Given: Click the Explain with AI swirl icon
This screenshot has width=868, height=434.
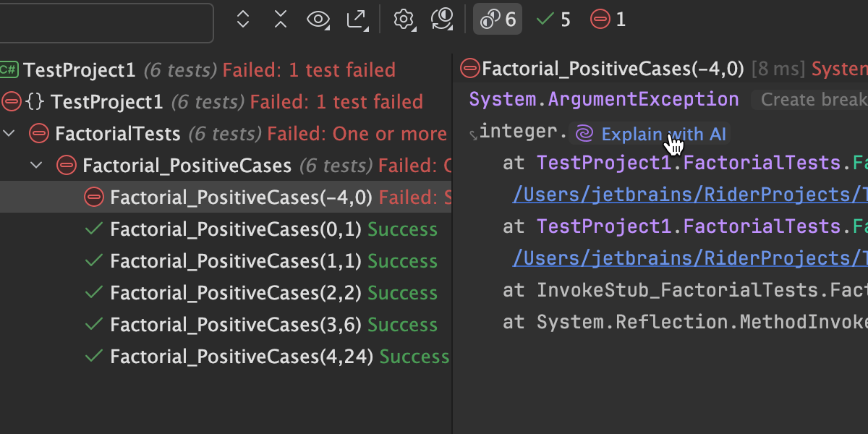Looking at the screenshot, I should pos(585,134).
